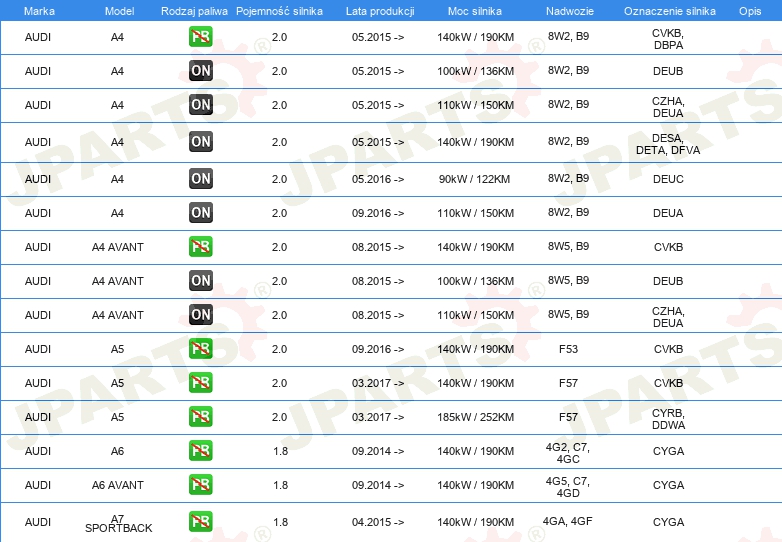Select engine codes DESA, DETA, DFVA

tap(668, 144)
